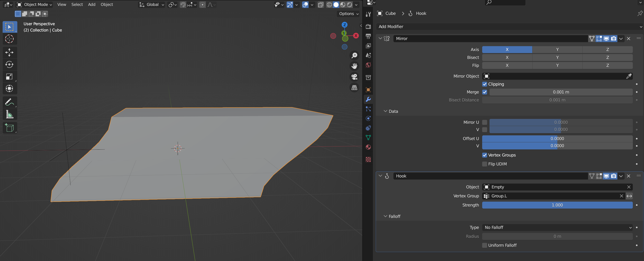Clear the Hook Object Empty field

click(x=629, y=187)
